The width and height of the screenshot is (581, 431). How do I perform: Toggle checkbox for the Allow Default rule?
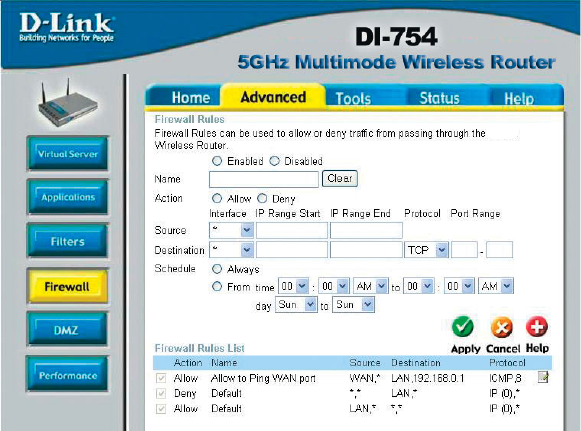pos(161,409)
